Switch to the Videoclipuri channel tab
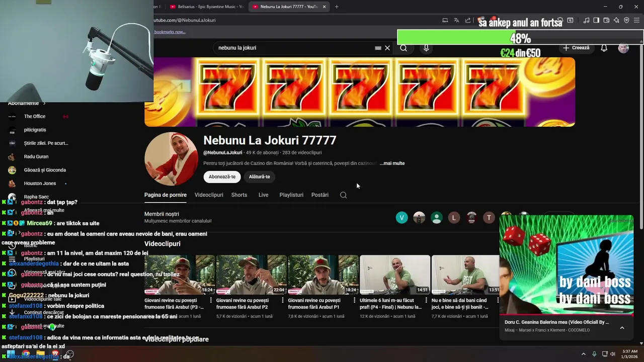 click(209, 195)
